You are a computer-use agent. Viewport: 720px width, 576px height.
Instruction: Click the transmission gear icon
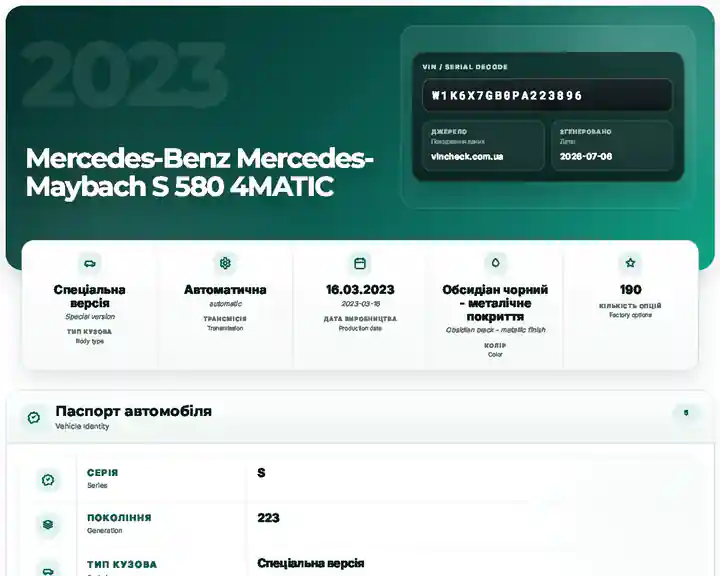pos(225,263)
